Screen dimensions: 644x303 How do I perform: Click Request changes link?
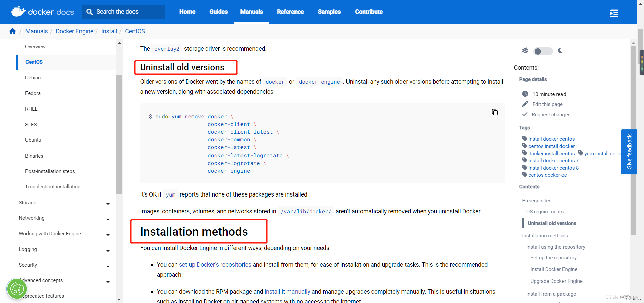click(x=551, y=115)
